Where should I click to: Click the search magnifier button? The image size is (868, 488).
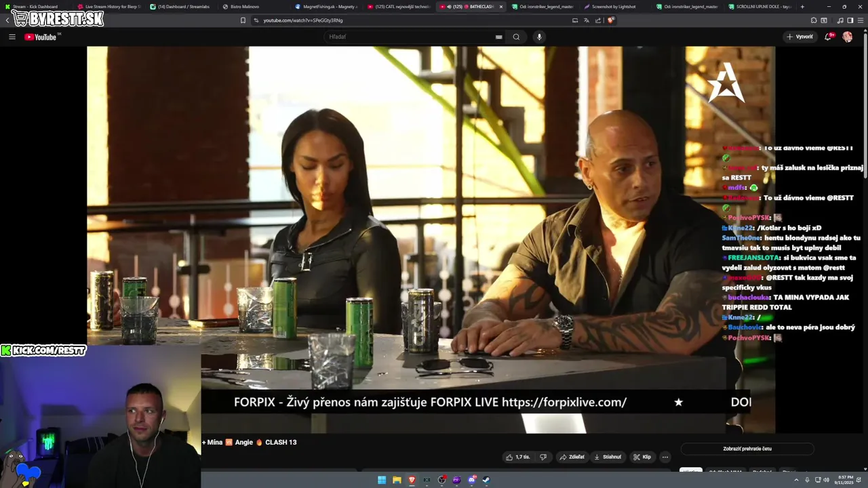coord(516,37)
